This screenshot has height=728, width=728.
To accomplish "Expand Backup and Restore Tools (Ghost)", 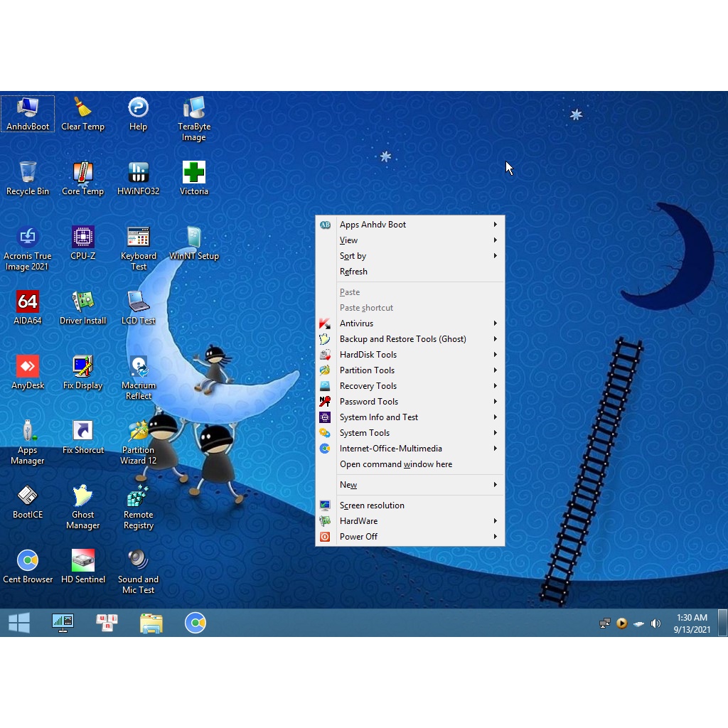I will click(x=410, y=339).
